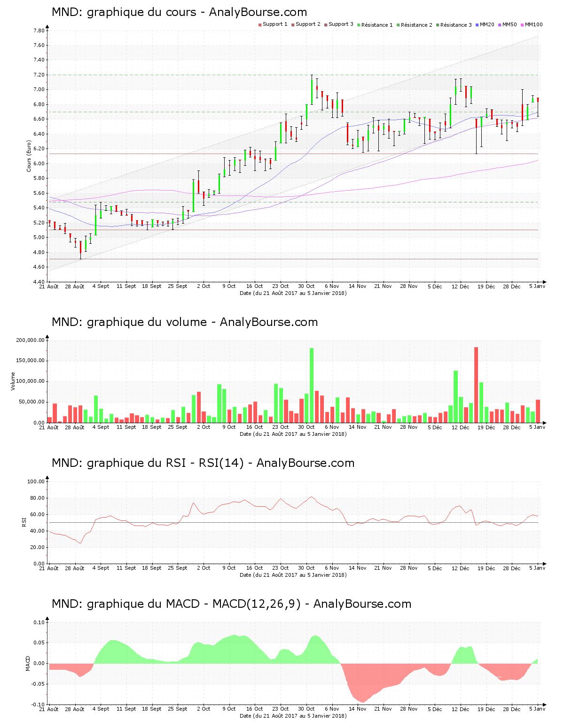Click '14 Nov' date on volume chart axis
This screenshot has height=728, width=564.
[358, 427]
